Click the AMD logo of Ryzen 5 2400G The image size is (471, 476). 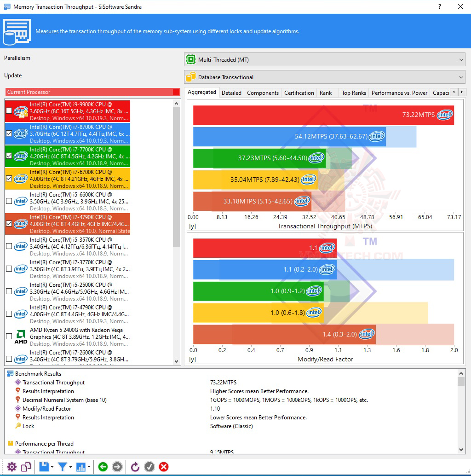click(x=21, y=337)
